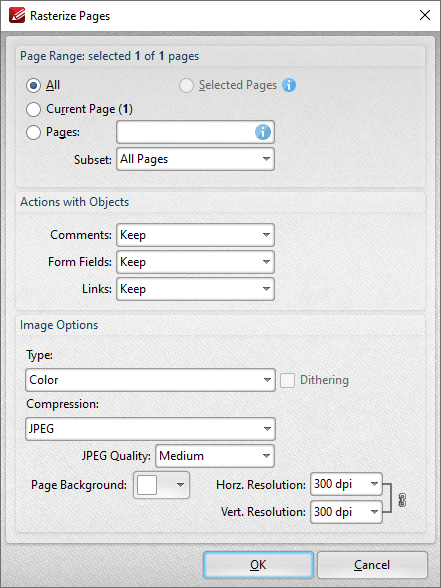This screenshot has height=588, width=441.
Task: Click the info icon beside Selected Pages
Action: (x=289, y=85)
